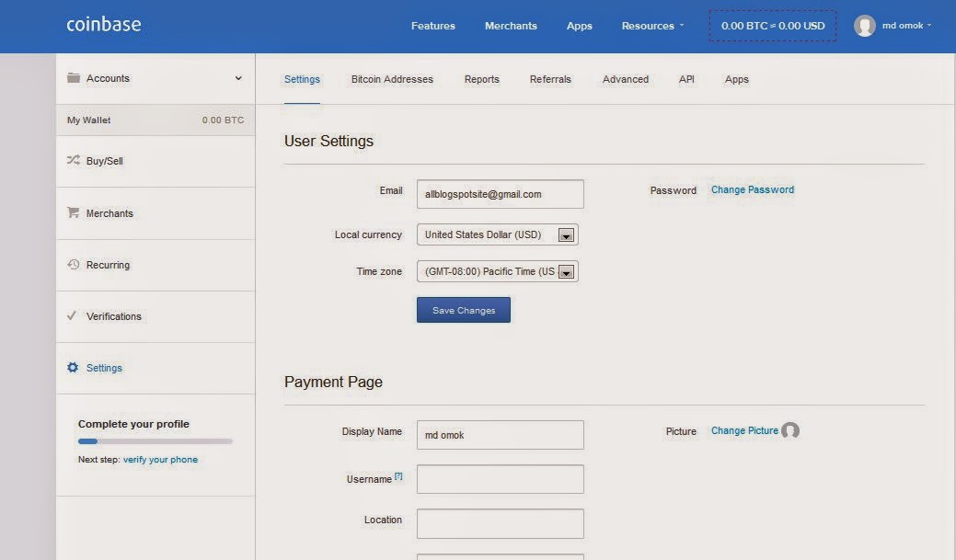Switch to the Bitcoin Addresses tab
The height and width of the screenshot is (560, 956).
pos(391,79)
